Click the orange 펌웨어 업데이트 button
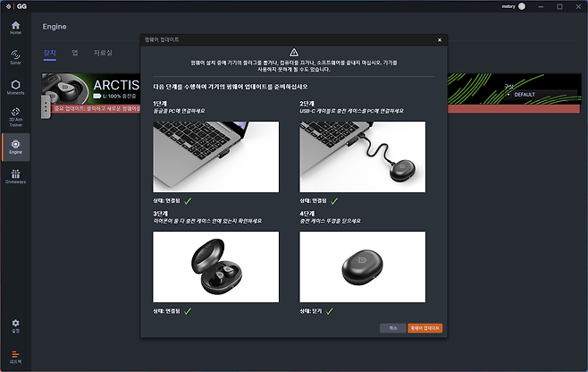Viewport: 588px width, 372px height. pos(425,328)
